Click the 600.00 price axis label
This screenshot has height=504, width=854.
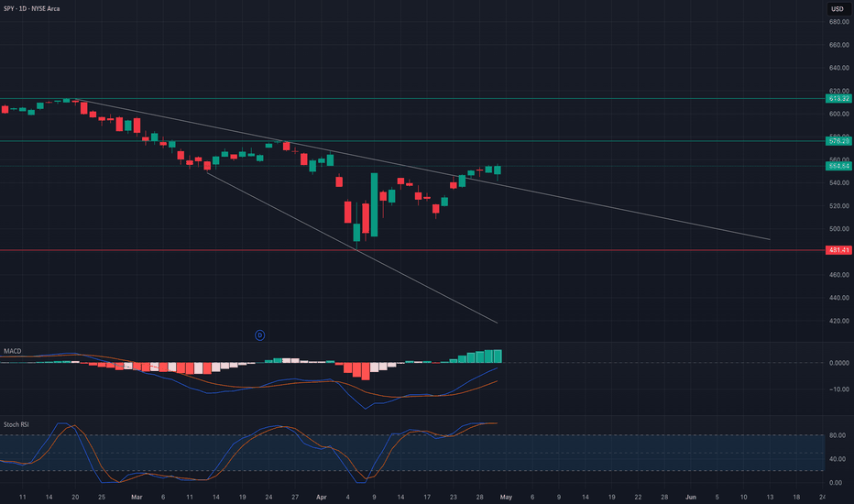pyautogui.click(x=838, y=114)
